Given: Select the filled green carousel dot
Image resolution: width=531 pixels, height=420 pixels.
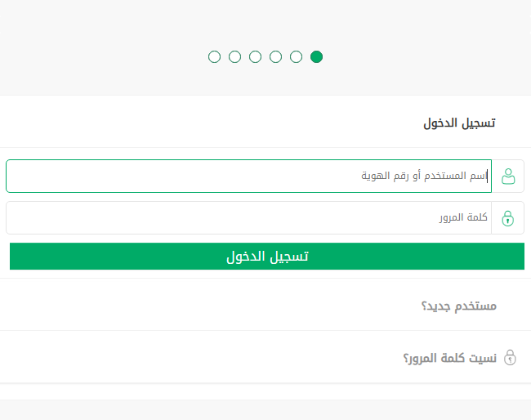Looking at the screenshot, I should click(x=316, y=57).
